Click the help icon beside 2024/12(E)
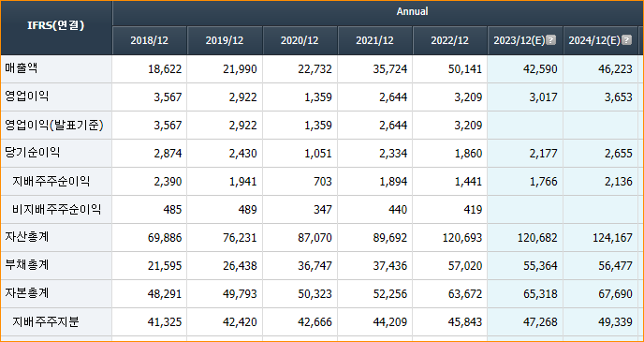Screen dimensions: 644x342 [627, 40]
